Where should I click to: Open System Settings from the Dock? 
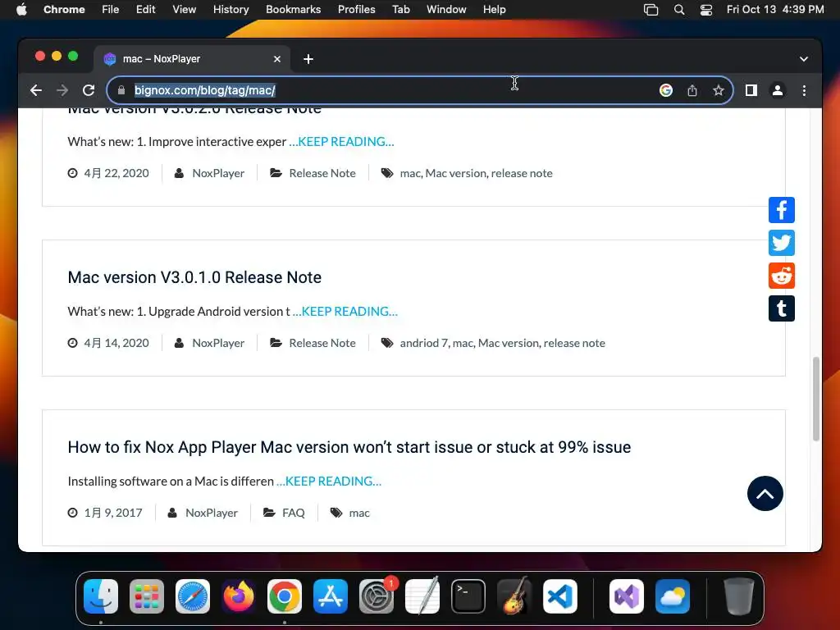376,596
